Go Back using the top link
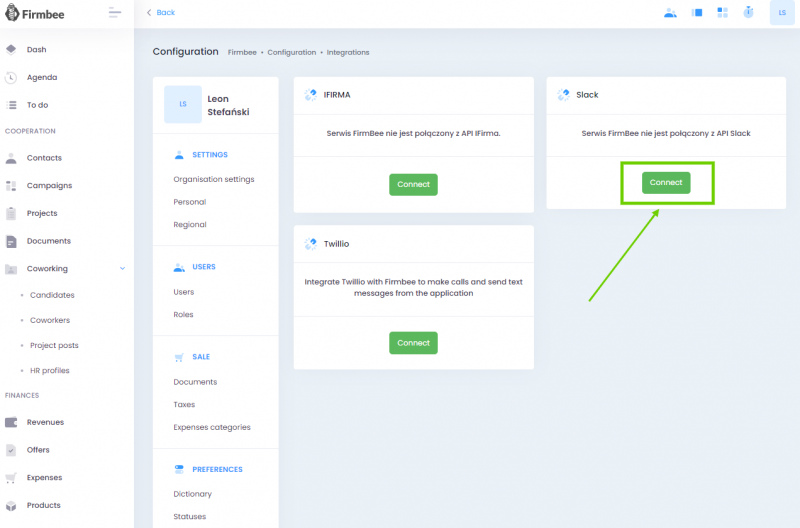This screenshot has width=800, height=528. [x=161, y=13]
